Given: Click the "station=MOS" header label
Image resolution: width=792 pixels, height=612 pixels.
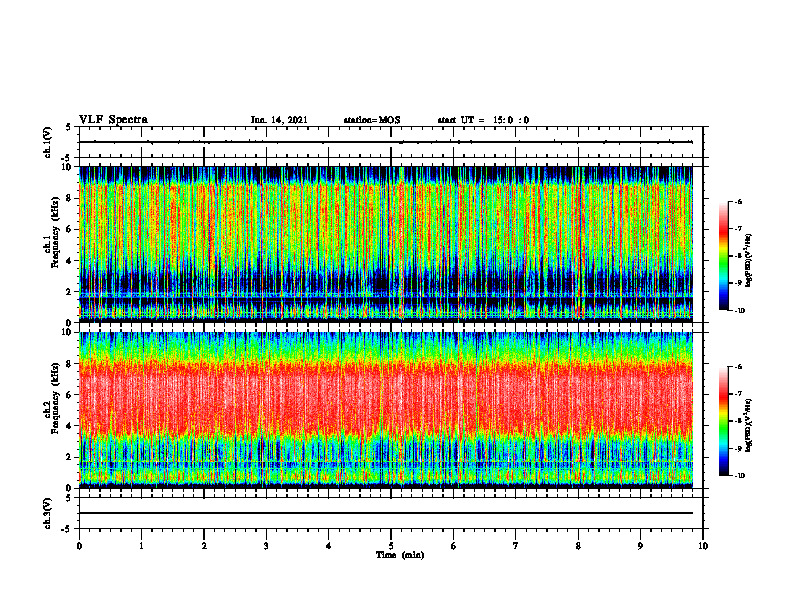Looking at the screenshot, I should pos(372,120).
